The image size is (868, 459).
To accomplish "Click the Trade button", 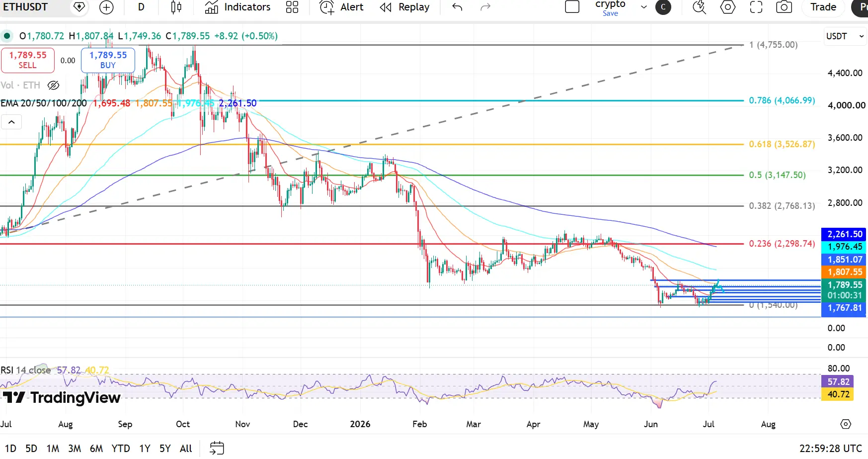I will point(823,7).
